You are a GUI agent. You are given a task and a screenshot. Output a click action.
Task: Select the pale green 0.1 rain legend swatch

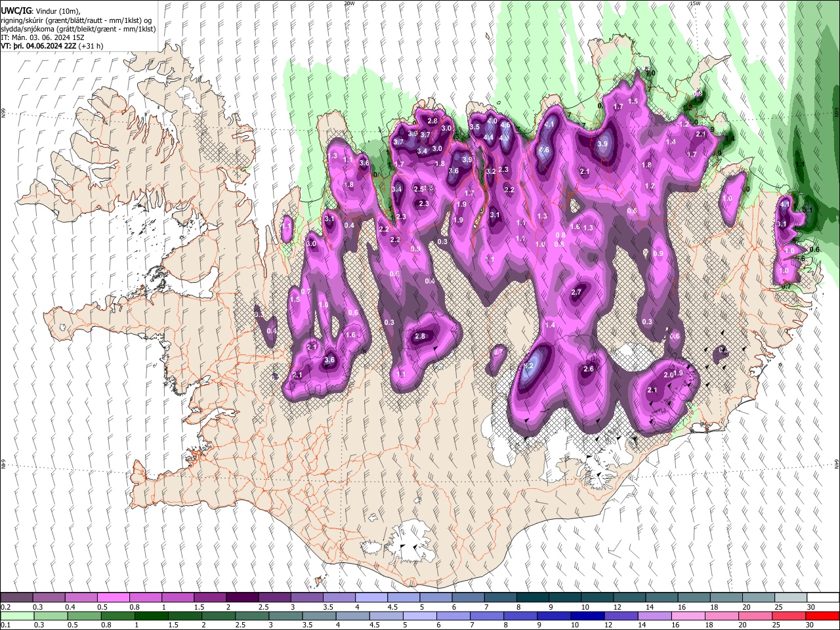pos(17,616)
